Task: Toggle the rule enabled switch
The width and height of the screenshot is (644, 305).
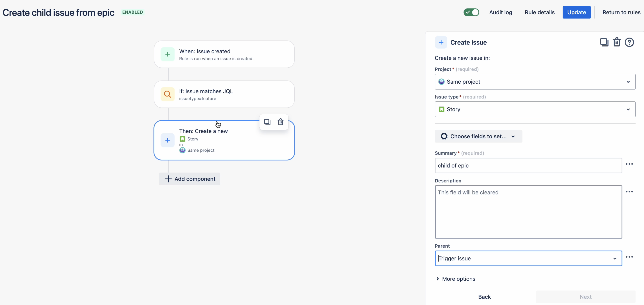Action: tap(471, 12)
